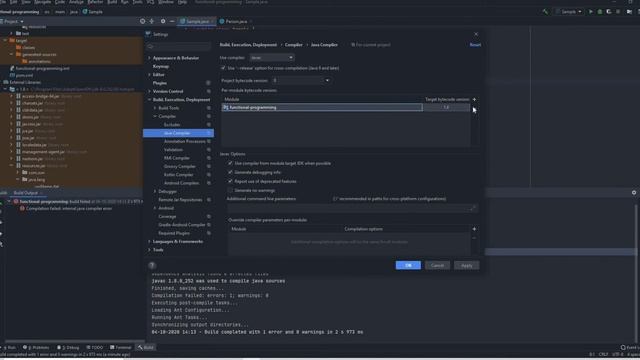Expand Appearance & Behavior settings

pos(149,58)
